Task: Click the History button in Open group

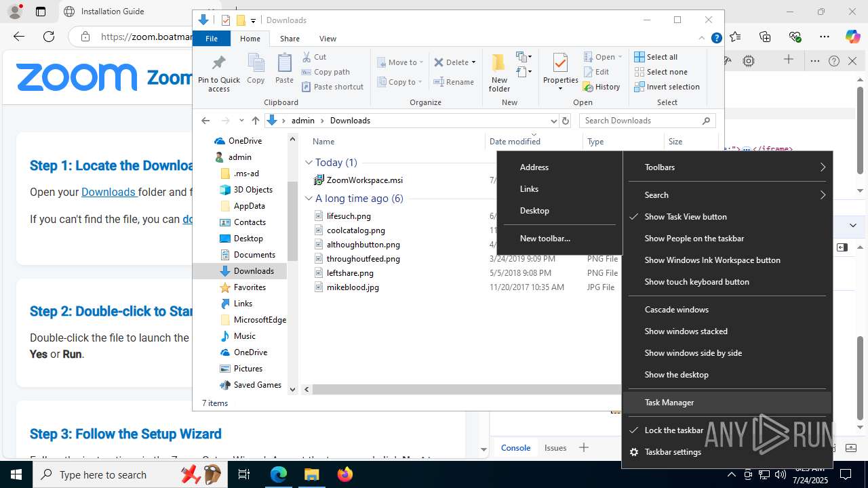Action: (x=601, y=87)
